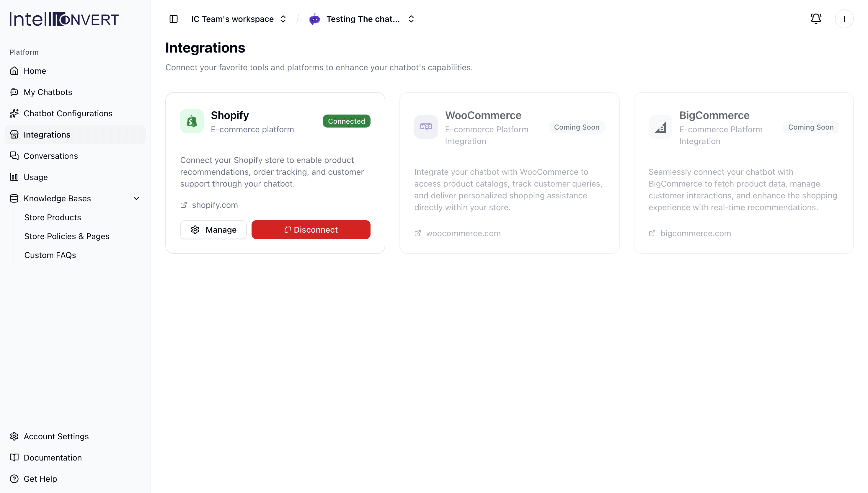
Task: Collapse the Knowledge Bases section
Action: click(x=136, y=198)
